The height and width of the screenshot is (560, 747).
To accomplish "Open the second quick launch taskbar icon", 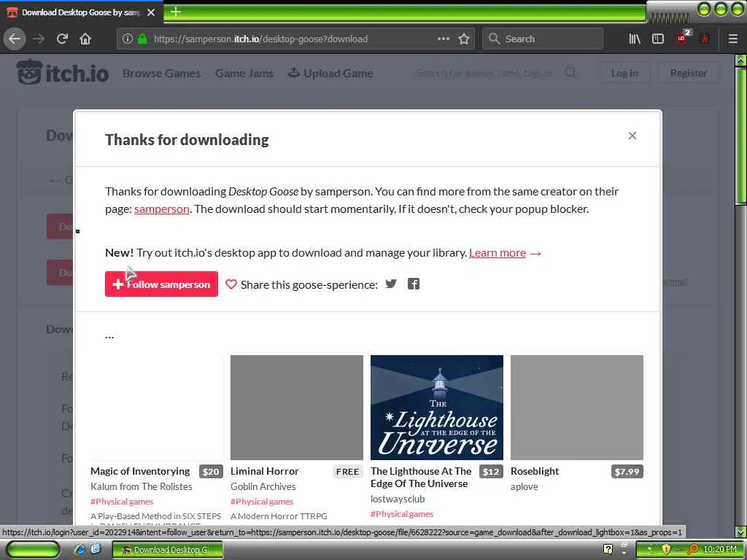I will pos(96,549).
